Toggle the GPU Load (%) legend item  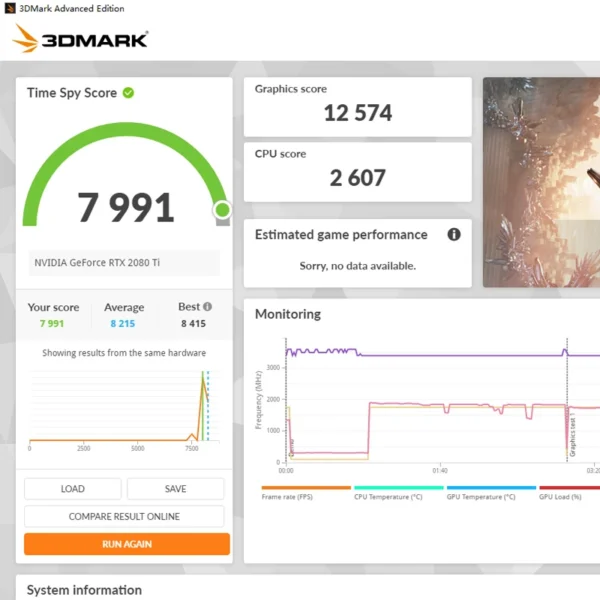pos(569,493)
